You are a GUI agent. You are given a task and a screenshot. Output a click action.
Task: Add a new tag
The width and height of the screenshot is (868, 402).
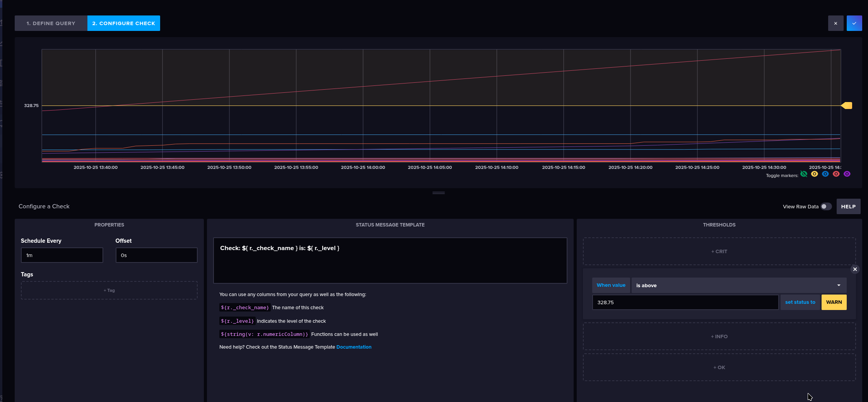coord(109,290)
